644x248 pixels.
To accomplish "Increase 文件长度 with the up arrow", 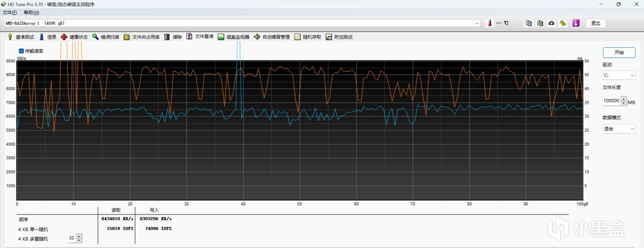I will pos(624,99).
